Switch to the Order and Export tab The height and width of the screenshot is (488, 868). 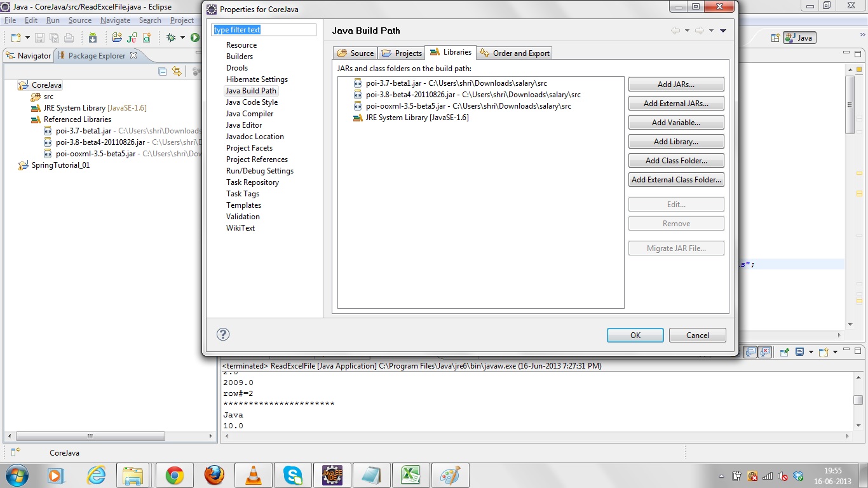click(x=515, y=53)
